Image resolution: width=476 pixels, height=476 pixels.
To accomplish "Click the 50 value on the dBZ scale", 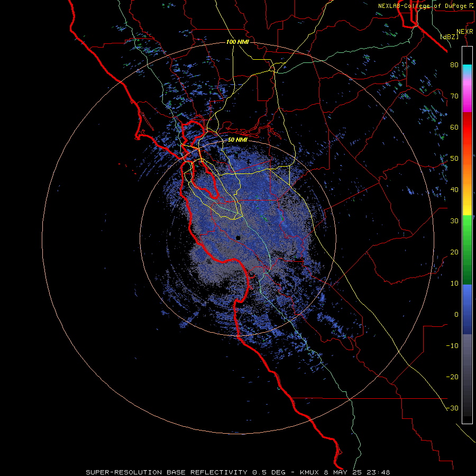I will pyautogui.click(x=454, y=159).
